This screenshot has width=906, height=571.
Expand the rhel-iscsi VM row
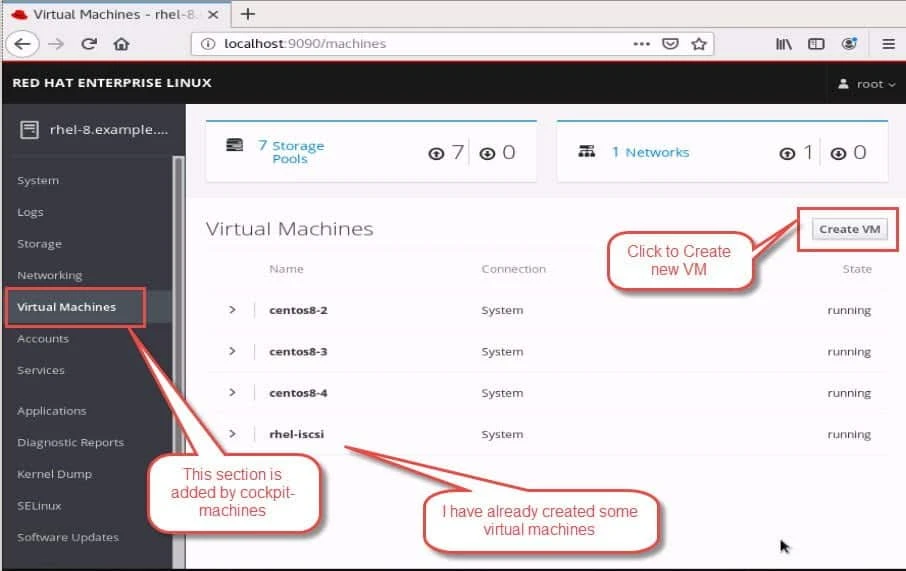click(x=232, y=433)
